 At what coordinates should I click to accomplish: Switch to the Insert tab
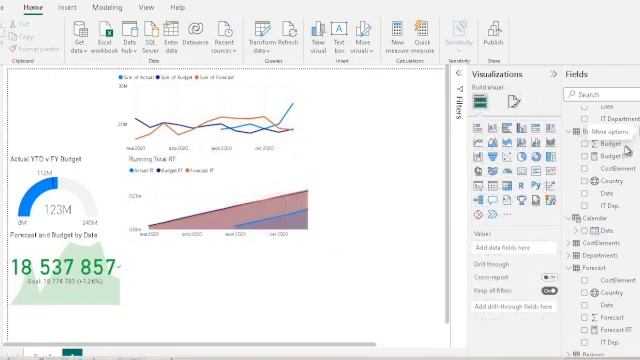pos(67,7)
